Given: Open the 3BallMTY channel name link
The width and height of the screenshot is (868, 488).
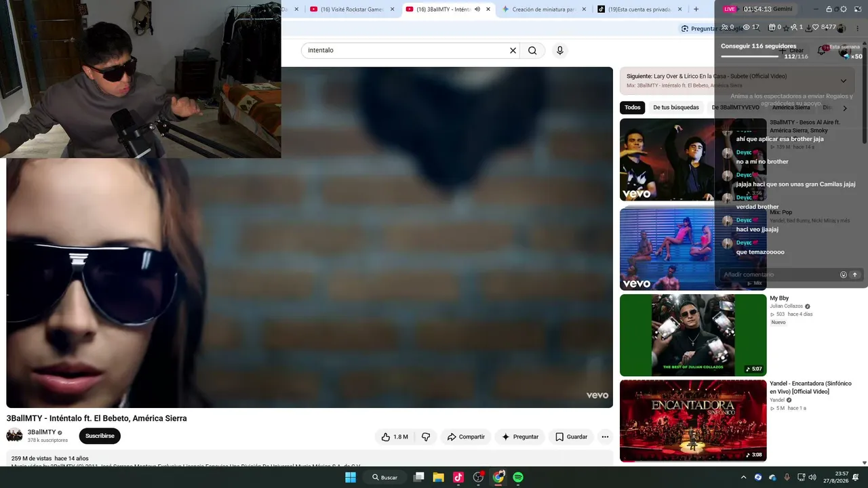Looking at the screenshot, I should [x=41, y=432].
